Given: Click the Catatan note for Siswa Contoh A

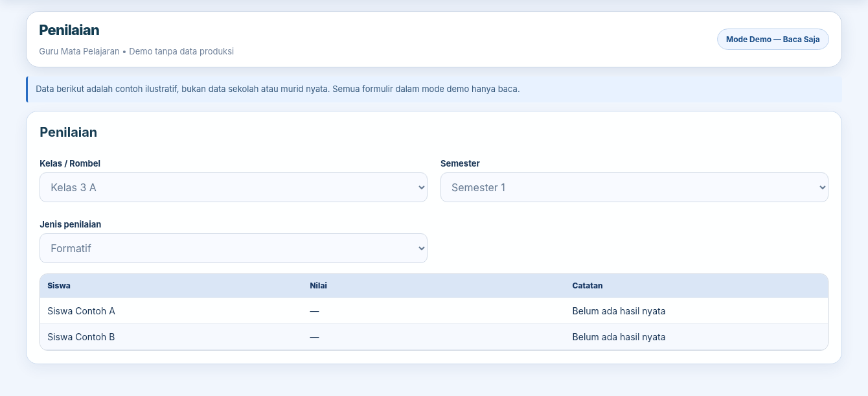Looking at the screenshot, I should 619,311.
